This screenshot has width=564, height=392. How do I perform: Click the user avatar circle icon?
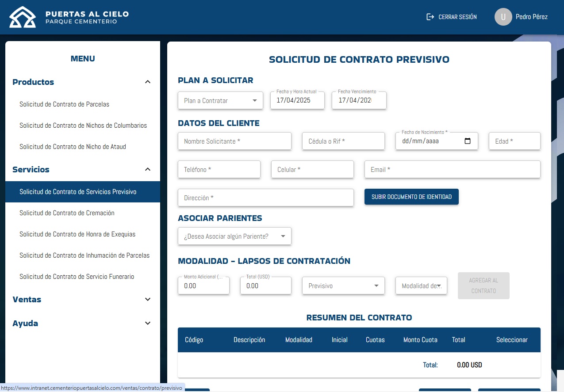coord(503,17)
